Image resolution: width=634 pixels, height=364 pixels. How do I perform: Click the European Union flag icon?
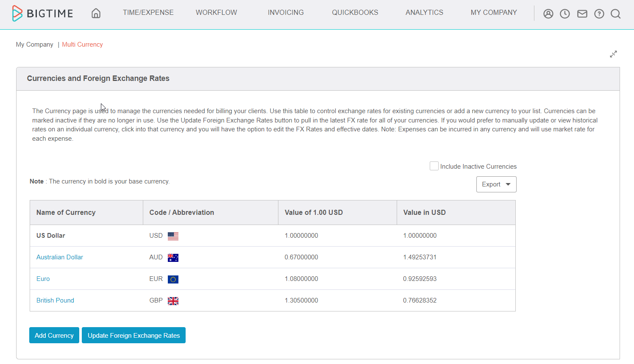click(173, 279)
